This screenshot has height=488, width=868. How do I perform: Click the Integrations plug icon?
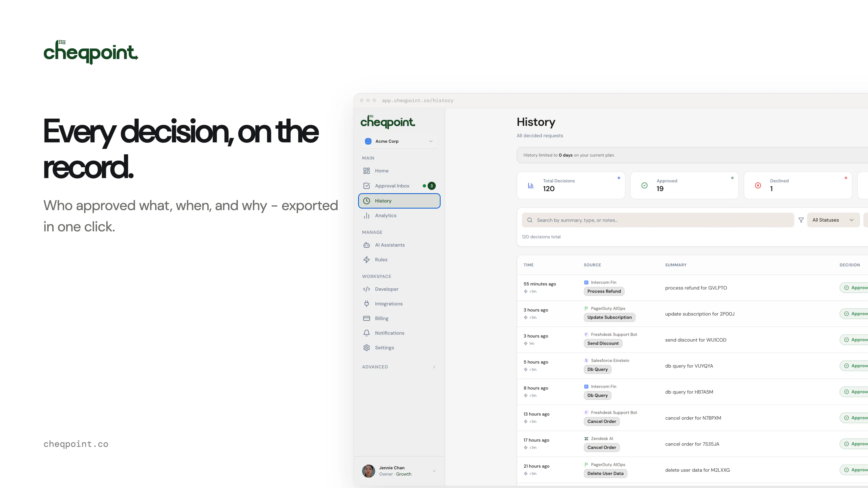[x=366, y=304]
